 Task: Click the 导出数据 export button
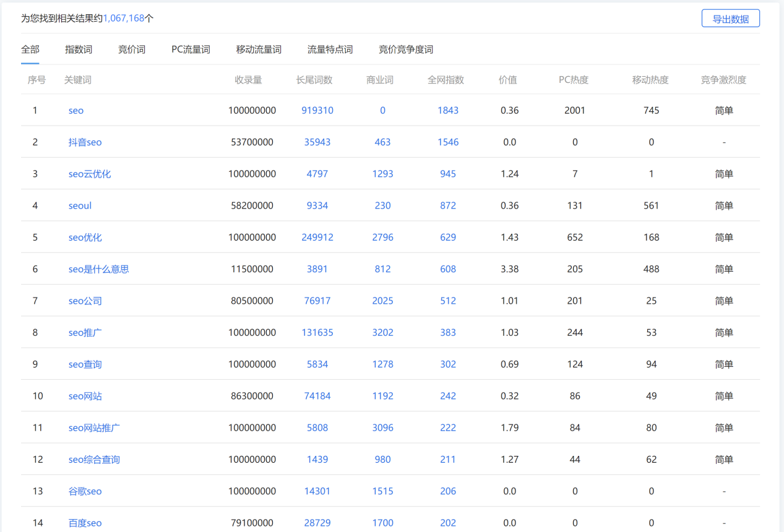tap(730, 19)
